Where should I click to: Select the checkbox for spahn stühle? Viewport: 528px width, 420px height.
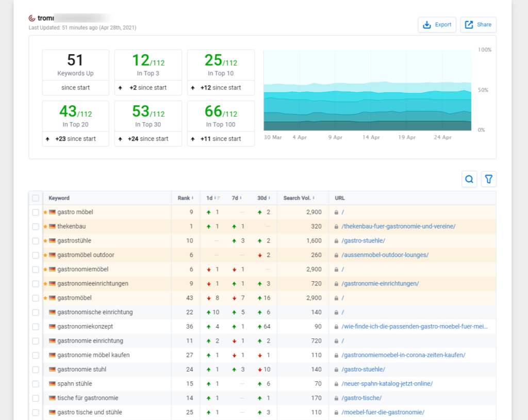click(36, 384)
